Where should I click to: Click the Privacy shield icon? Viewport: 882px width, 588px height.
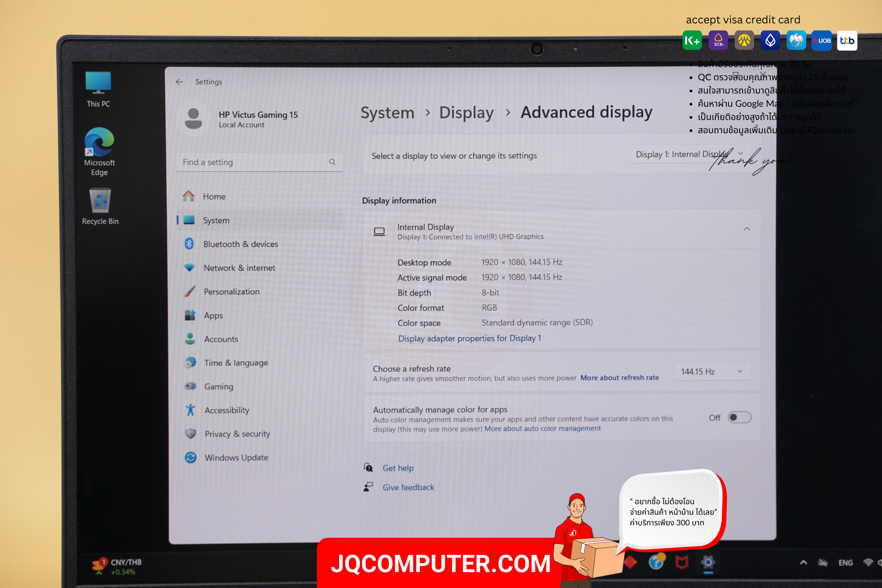[x=191, y=434]
